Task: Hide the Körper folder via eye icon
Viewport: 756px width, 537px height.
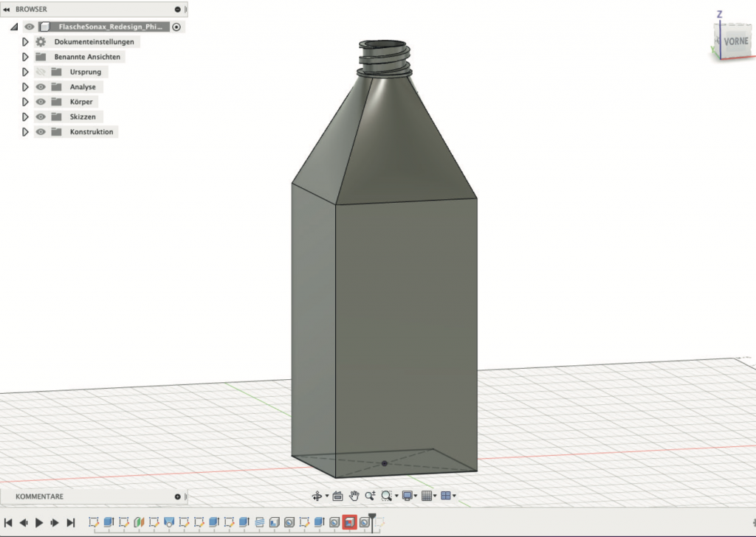Action: click(x=41, y=102)
